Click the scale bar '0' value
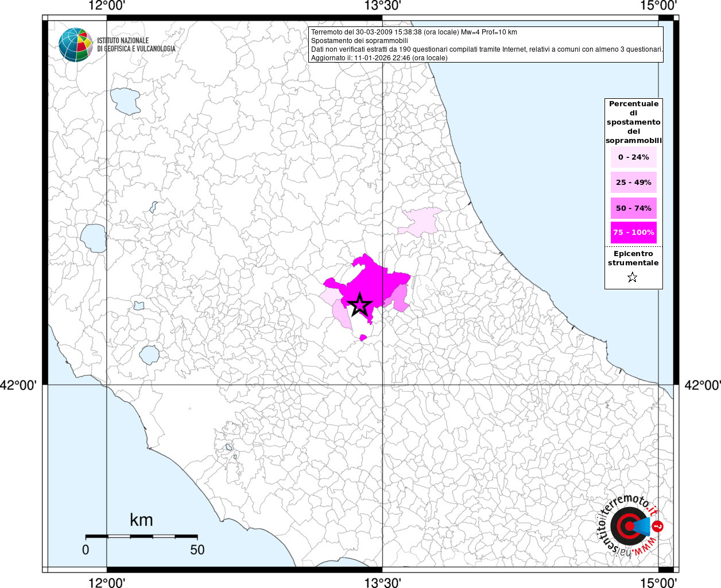Viewport: 721px width, 588px height. (86, 550)
